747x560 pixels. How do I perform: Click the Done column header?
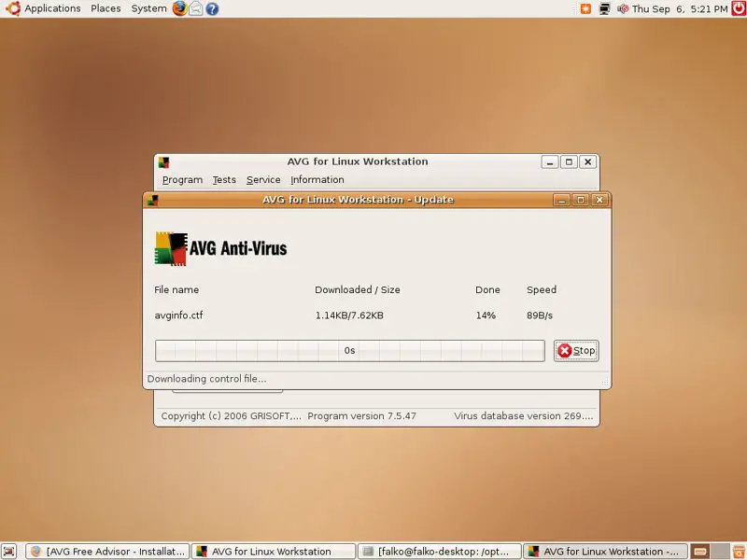point(487,290)
